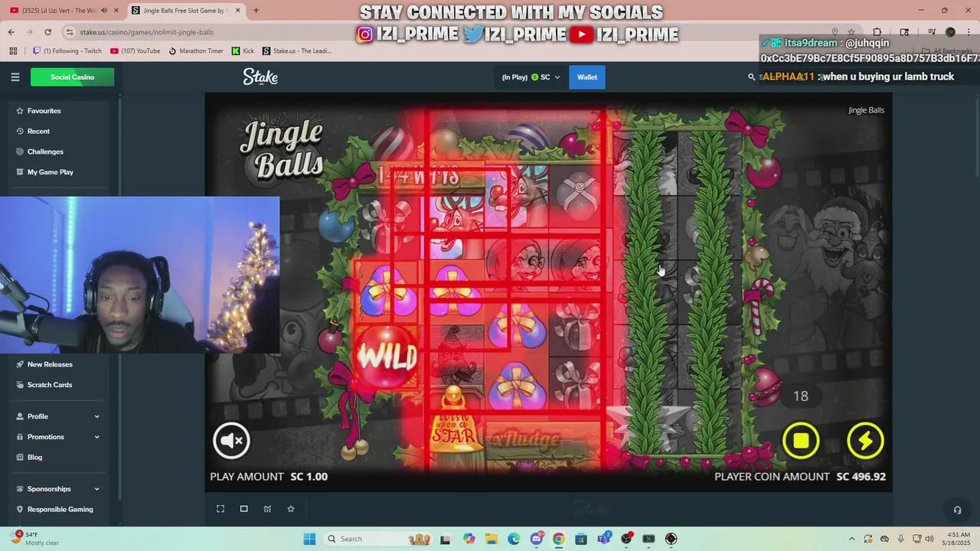Go back in Chrome
The image size is (980, 551).
[x=11, y=32]
